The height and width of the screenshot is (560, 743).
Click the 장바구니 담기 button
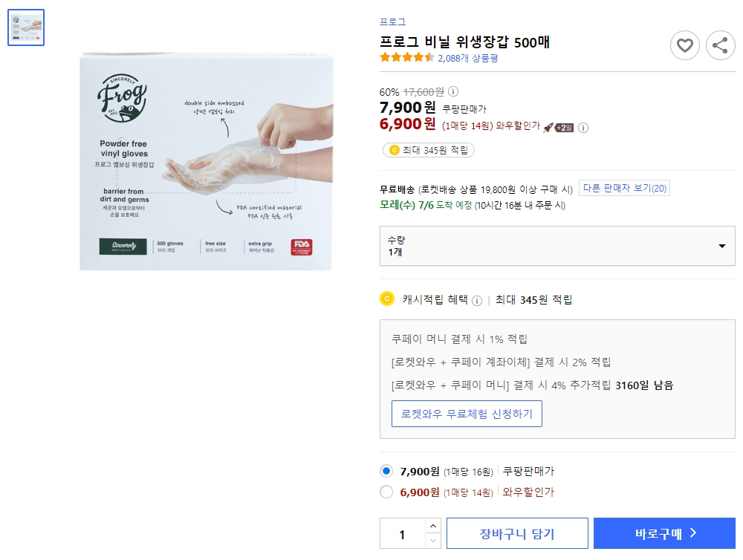click(516, 533)
